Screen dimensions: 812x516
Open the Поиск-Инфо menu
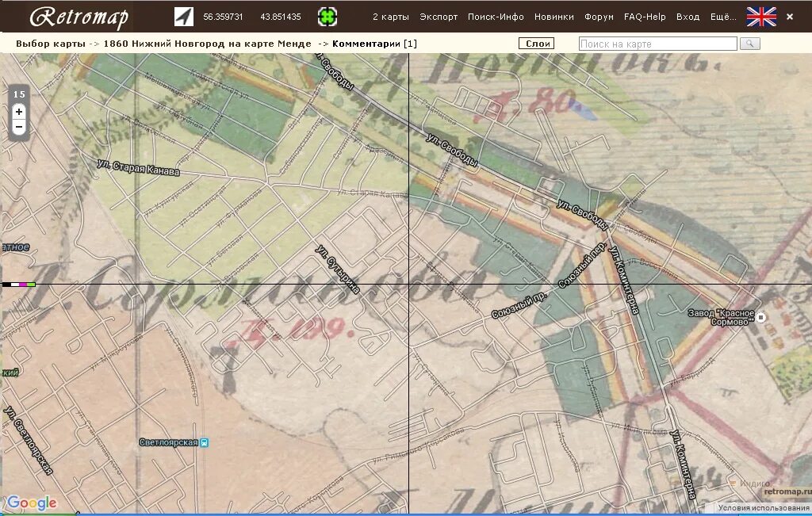(x=496, y=17)
